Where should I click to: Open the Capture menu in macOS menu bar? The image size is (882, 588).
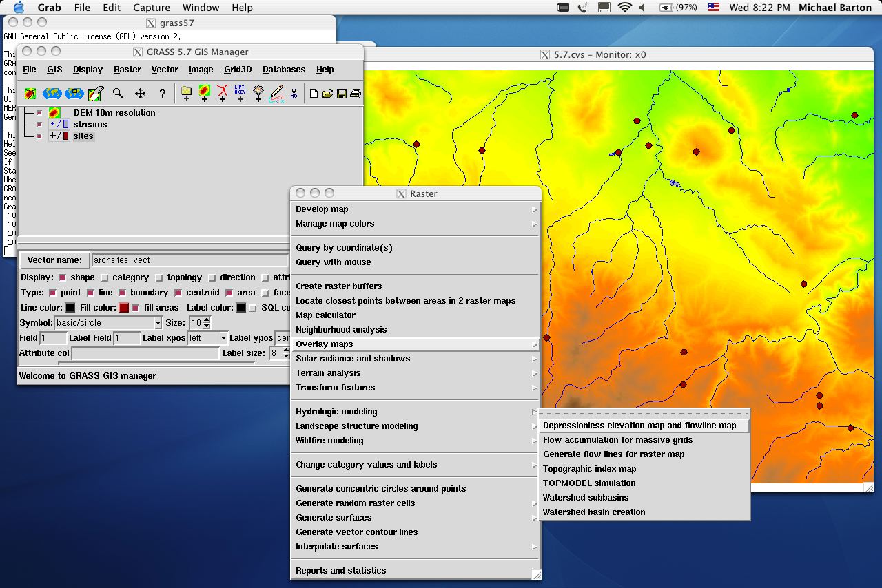click(151, 8)
